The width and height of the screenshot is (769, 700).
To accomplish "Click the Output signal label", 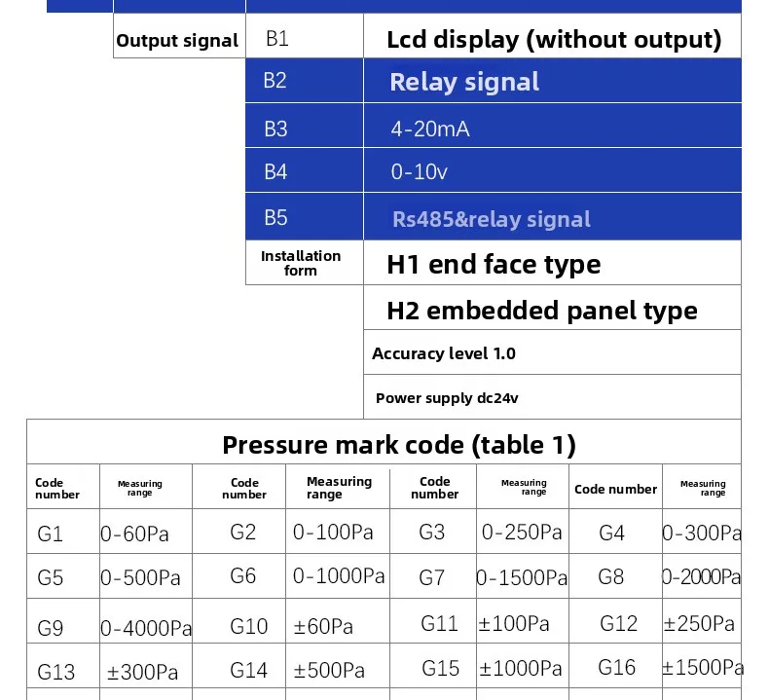I will 177,40.
